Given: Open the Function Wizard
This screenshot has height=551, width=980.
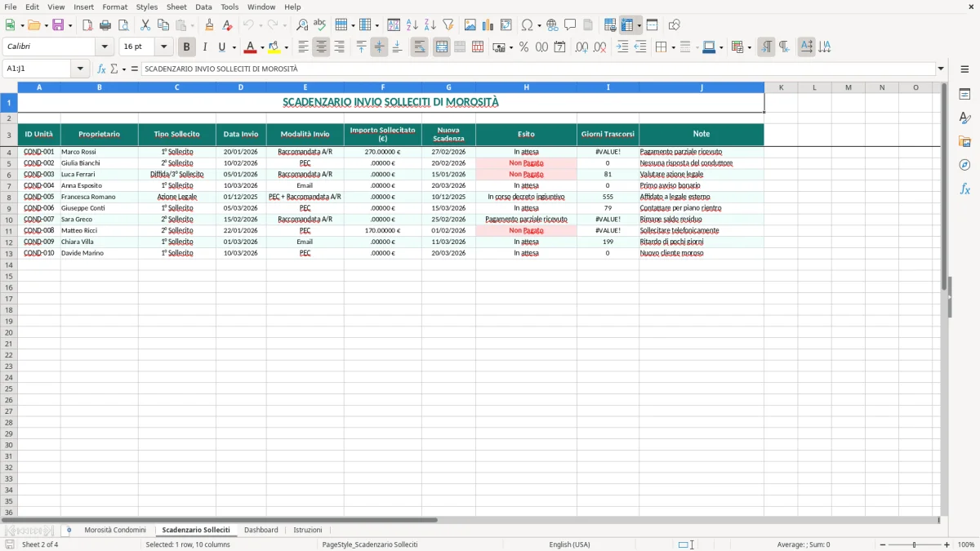Looking at the screenshot, I should [x=101, y=69].
